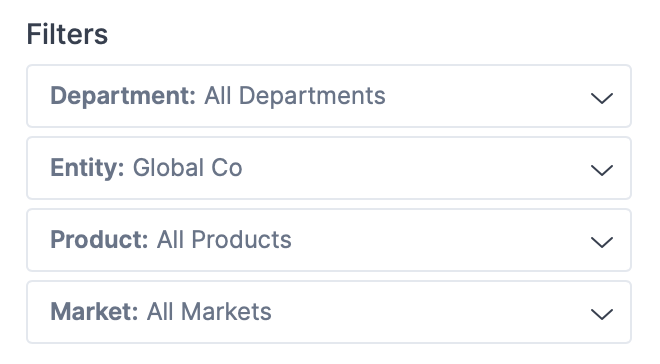Click empty space inside the Market filter box
This screenshot has width=660, height=364.
click(x=429, y=312)
